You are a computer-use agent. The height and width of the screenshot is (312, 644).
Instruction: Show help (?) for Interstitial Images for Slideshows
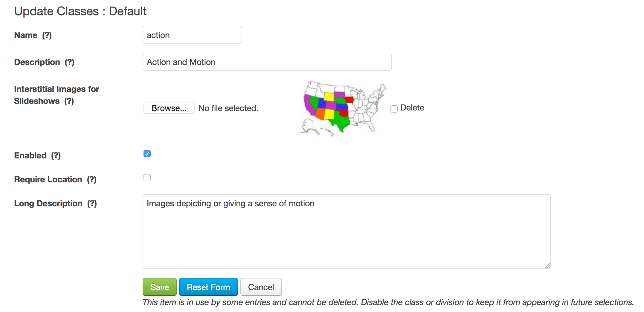tap(69, 101)
